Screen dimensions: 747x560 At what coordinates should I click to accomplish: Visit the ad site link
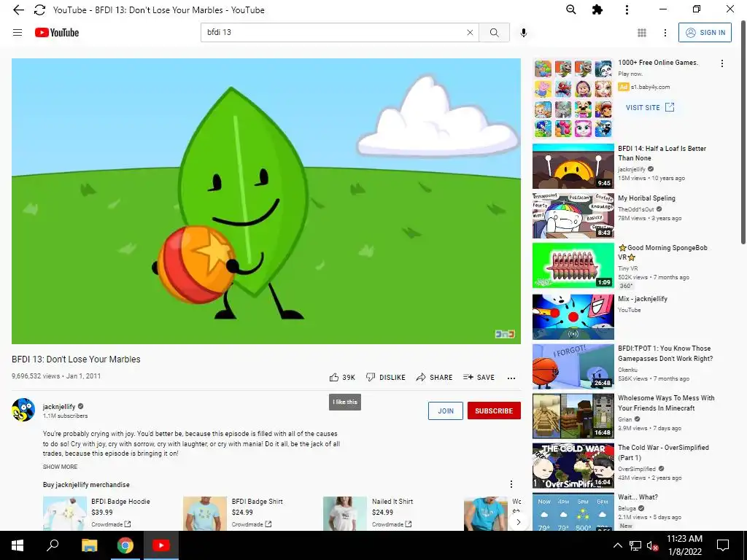[650, 107]
